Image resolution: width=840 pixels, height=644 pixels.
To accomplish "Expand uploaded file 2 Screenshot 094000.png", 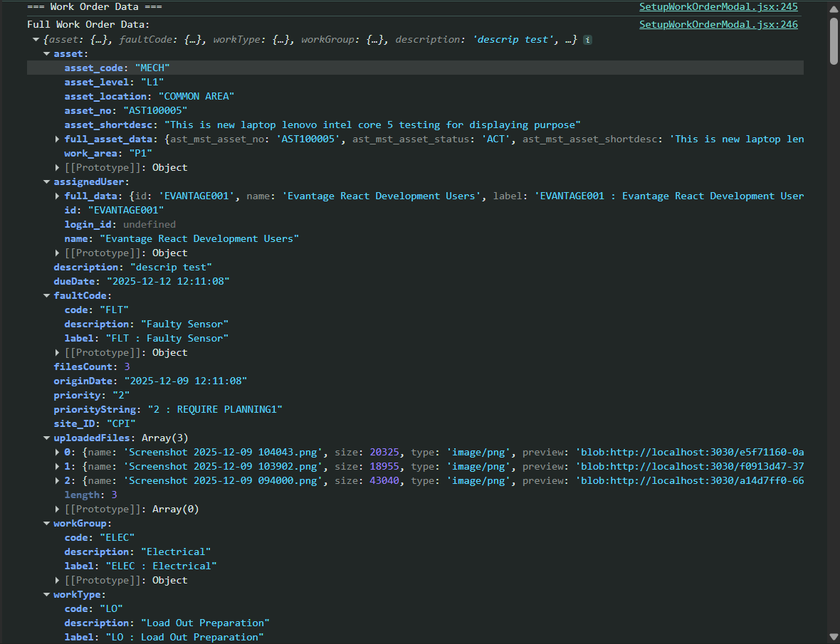I will point(58,481).
